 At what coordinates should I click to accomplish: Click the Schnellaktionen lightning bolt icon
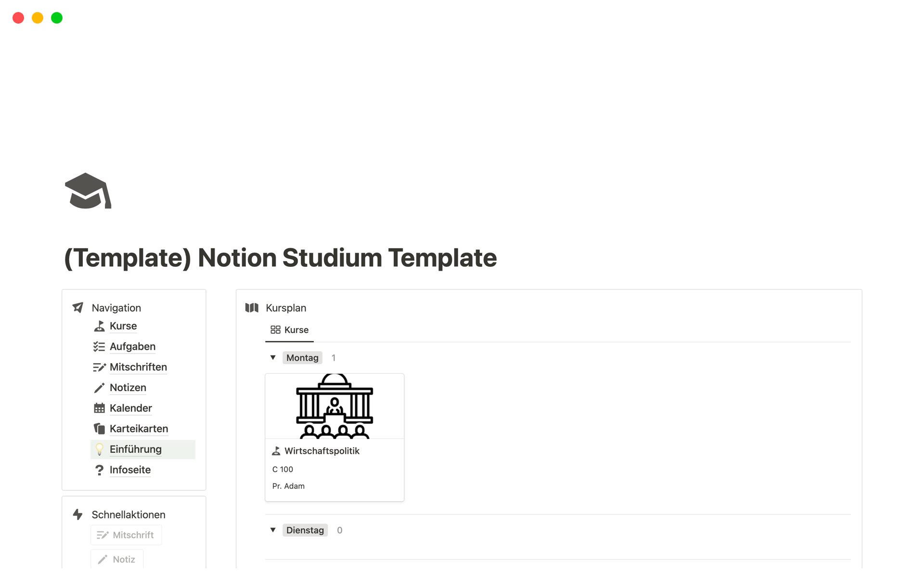tap(78, 514)
